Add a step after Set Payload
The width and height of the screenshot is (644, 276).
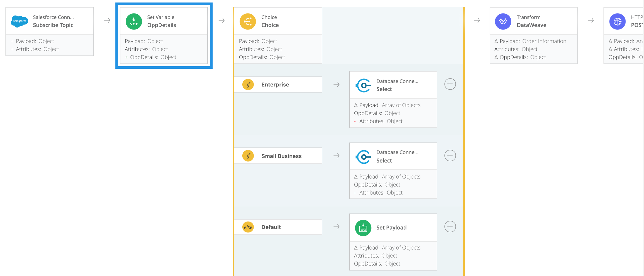pos(450,226)
